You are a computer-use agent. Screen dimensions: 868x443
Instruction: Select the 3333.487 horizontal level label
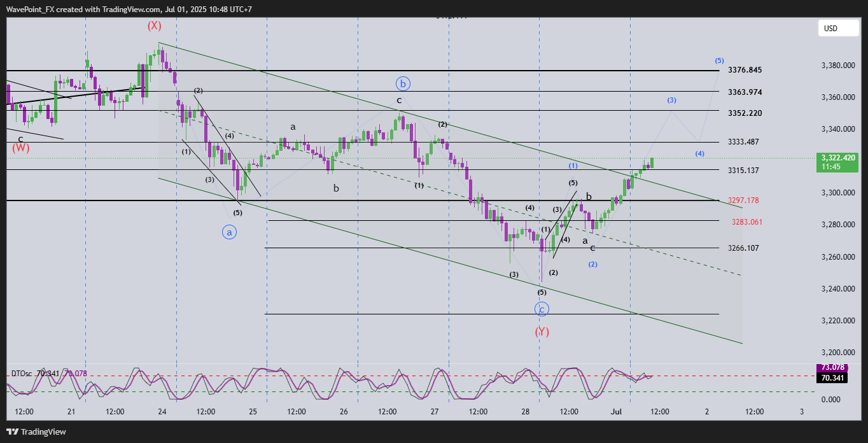[x=743, y=142]
